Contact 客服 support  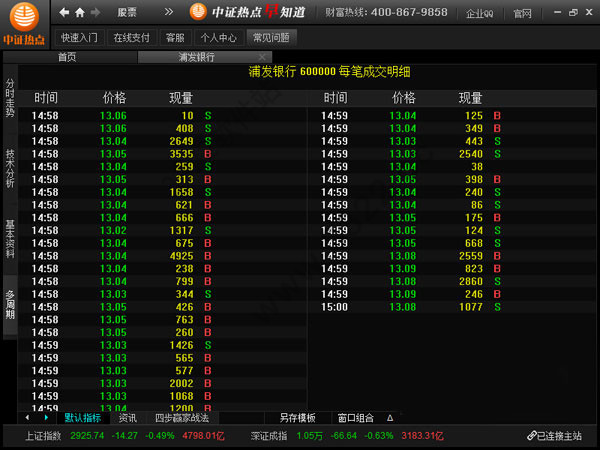(175, 38)
